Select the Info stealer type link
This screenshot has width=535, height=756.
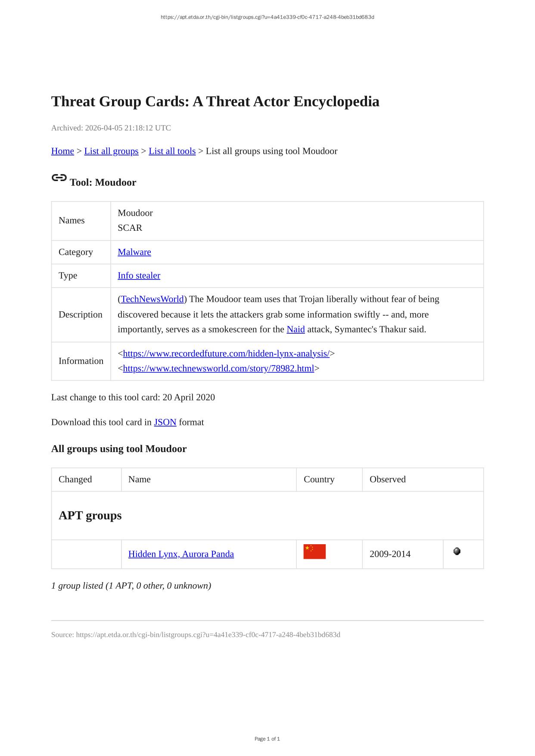coord(139,276)
